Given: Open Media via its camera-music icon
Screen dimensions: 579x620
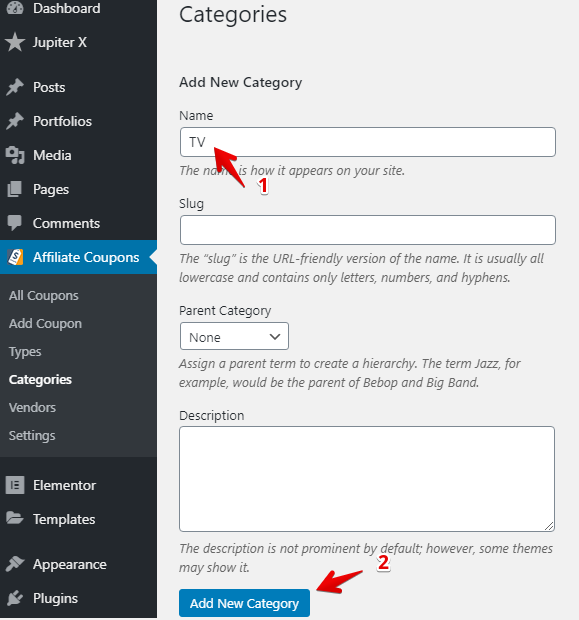Looking at the screenshot, I should click(15, 155).
